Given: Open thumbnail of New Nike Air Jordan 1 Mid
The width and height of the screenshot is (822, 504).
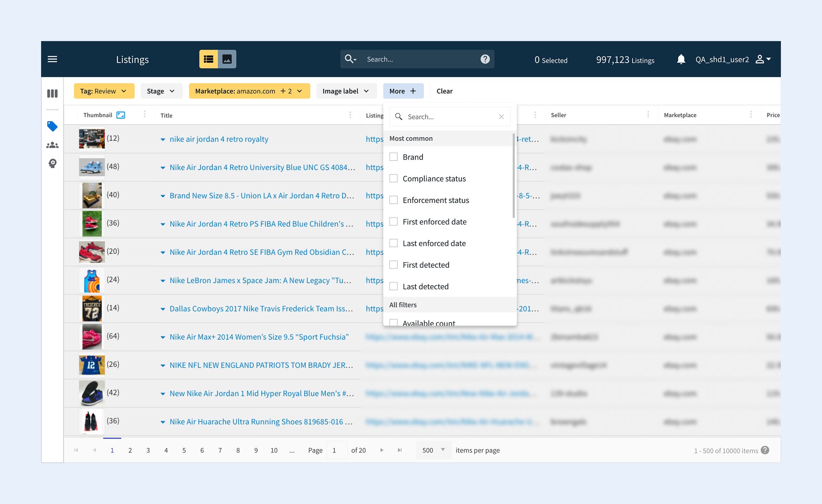Looking at the screenshot, I should coord(92,393).
